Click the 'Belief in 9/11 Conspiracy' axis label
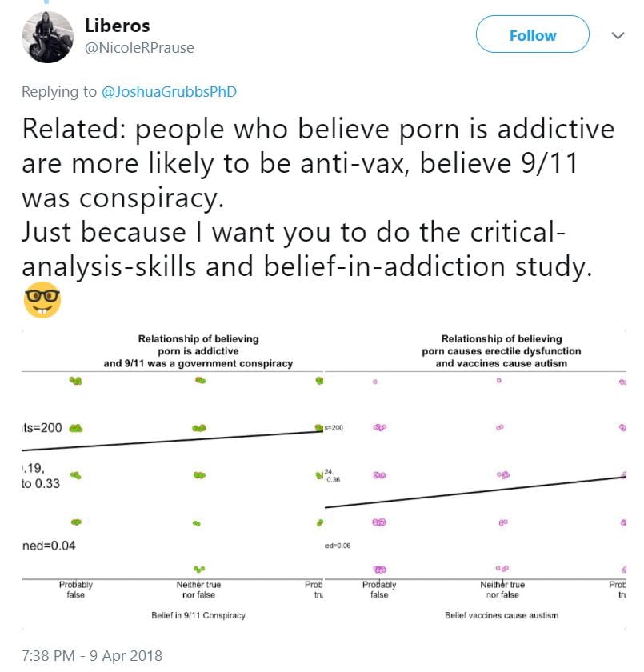 (198, 615)
